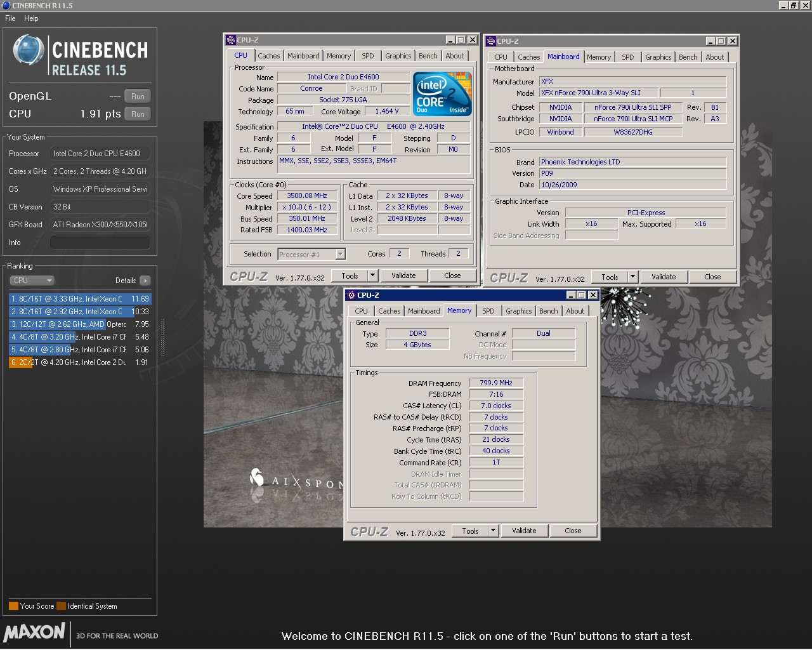
Task: Open SPD tab in first CPU-Z window
Action: point(368,56)
